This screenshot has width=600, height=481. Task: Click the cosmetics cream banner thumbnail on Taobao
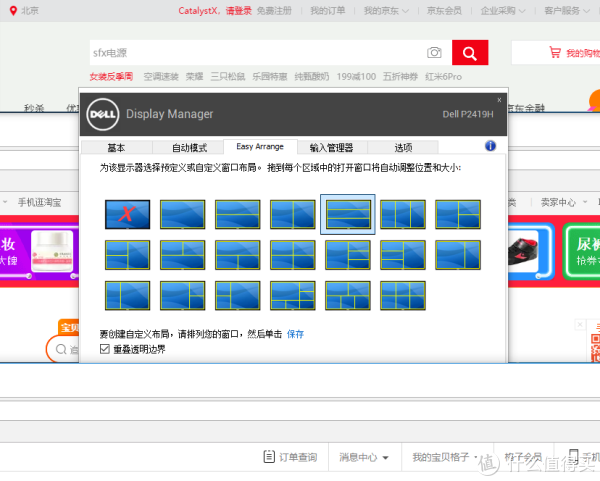click(x=52, y=251)
